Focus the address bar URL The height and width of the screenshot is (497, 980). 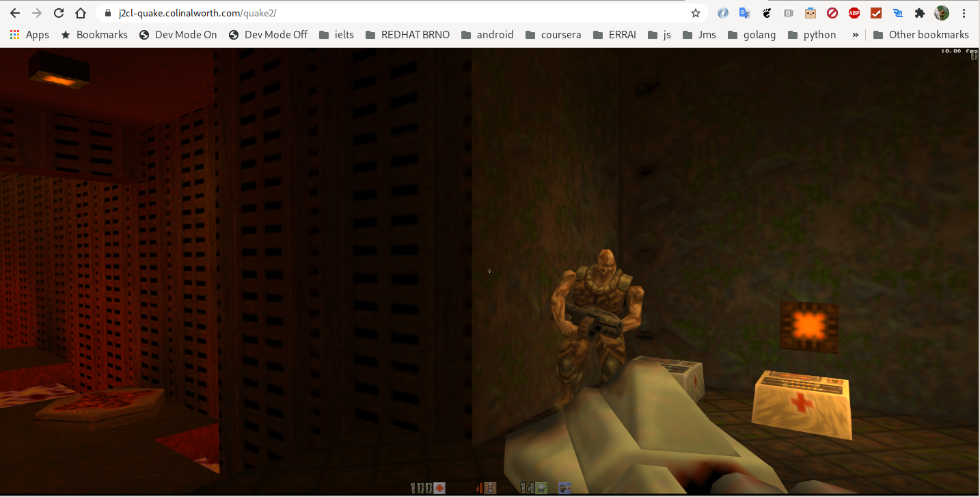pyautogui.click(x=197, y=13)
